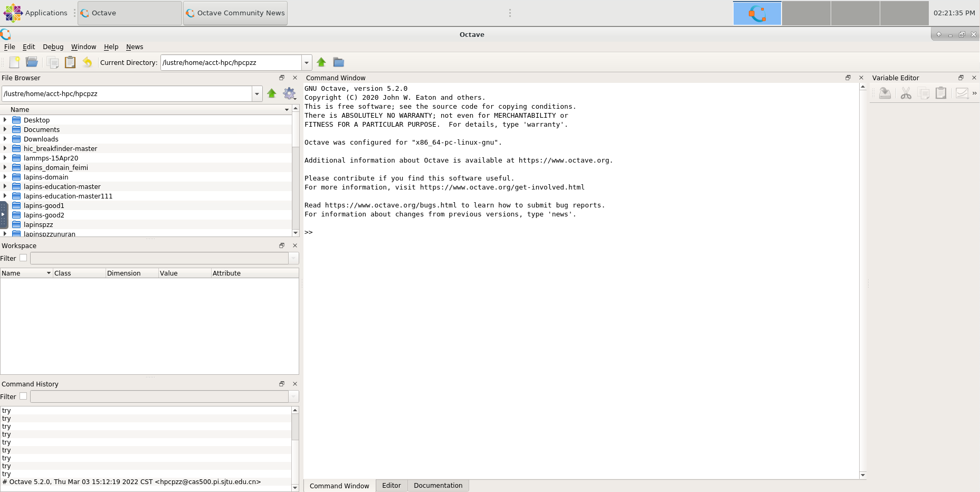Open an existing file from toolbar

click(32, 62)
